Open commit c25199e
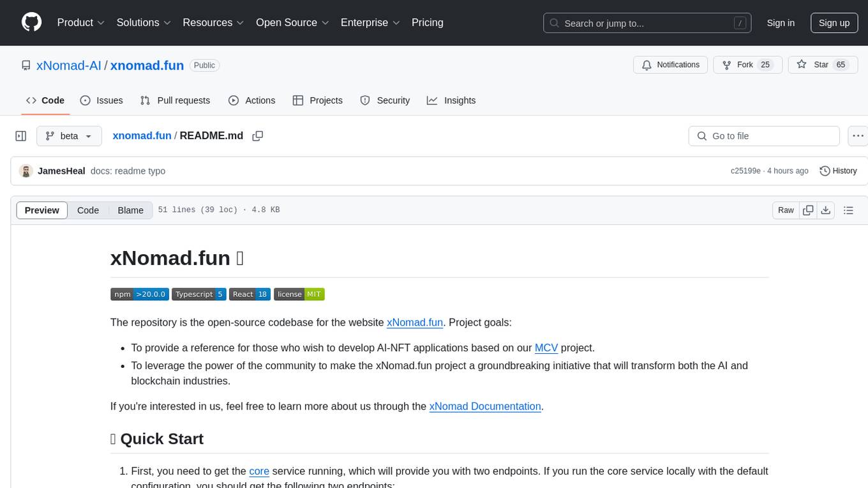 pos(745,171)
